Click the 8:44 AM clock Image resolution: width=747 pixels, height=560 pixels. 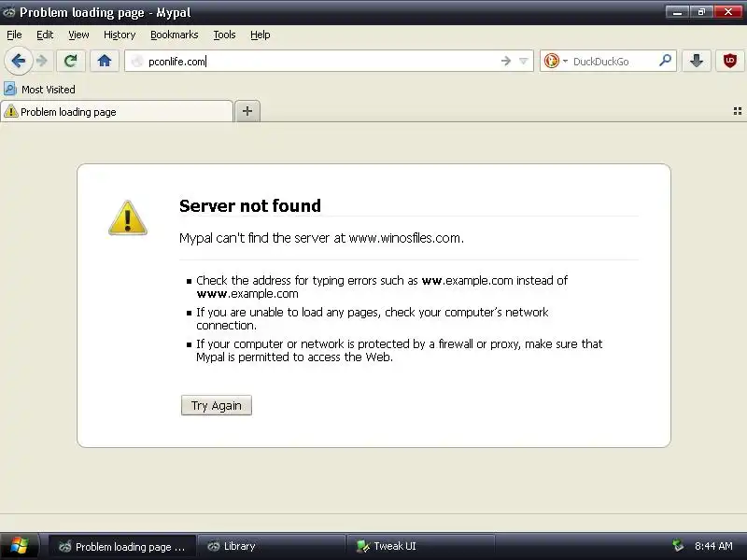pos(713,546)
